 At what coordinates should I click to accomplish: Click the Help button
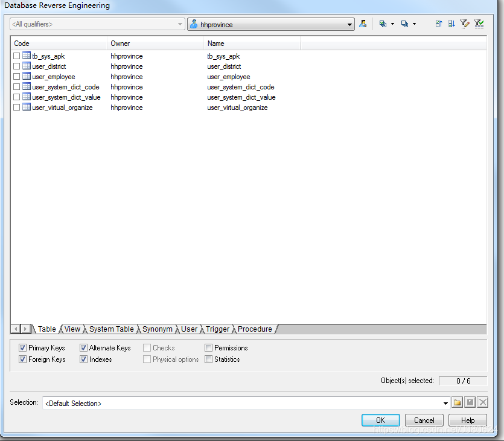coord(467,420)
